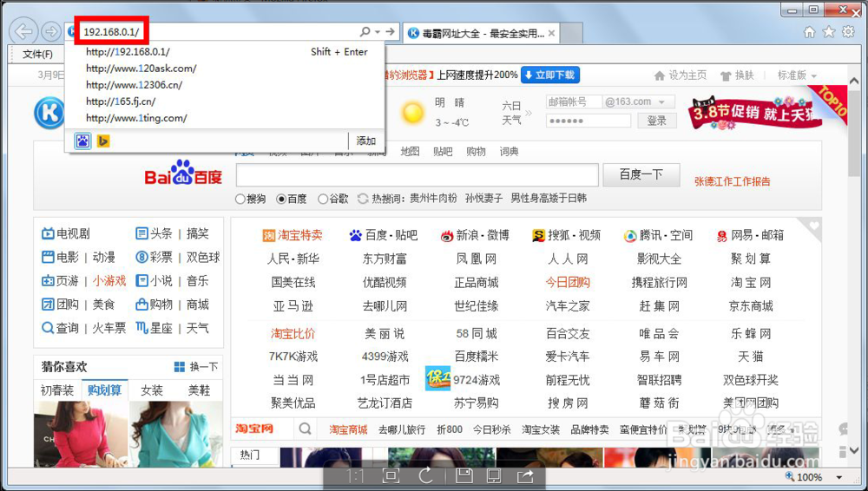
Task: Click the 登录 login button
Action: tap(657, 121)
